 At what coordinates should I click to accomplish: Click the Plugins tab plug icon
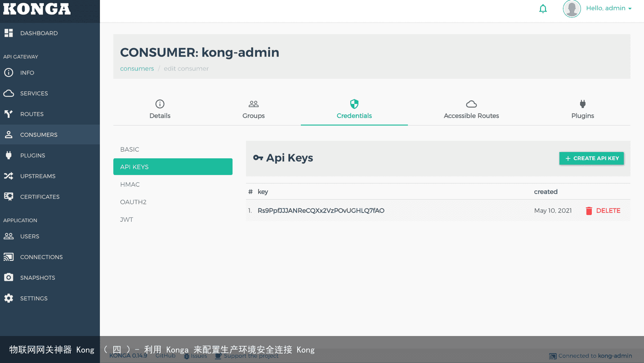583,104
